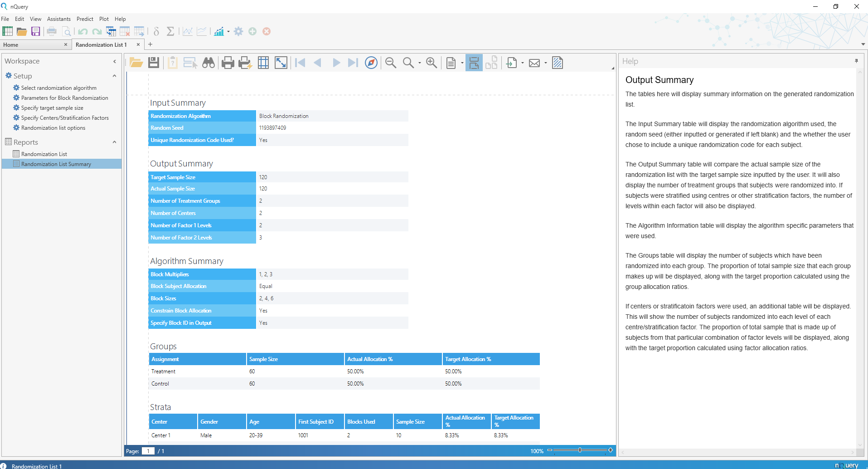The width and height of the screenshot is (868, 469).
Task: Save the report using the disk icon
Action: [x=153, y=63]
